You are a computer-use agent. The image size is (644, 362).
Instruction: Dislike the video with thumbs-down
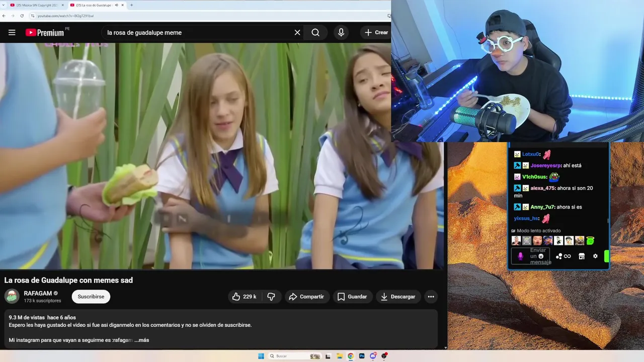point(271,297)
